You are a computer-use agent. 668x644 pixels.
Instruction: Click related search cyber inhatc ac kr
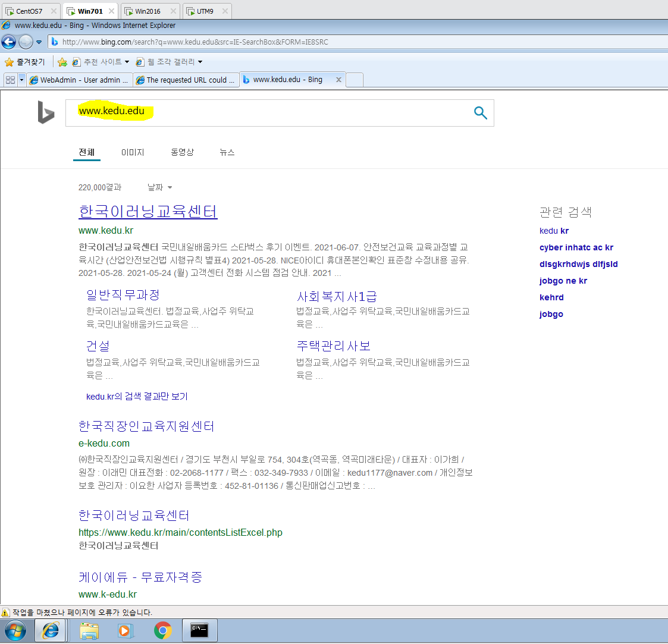click(x=576, y=247)
